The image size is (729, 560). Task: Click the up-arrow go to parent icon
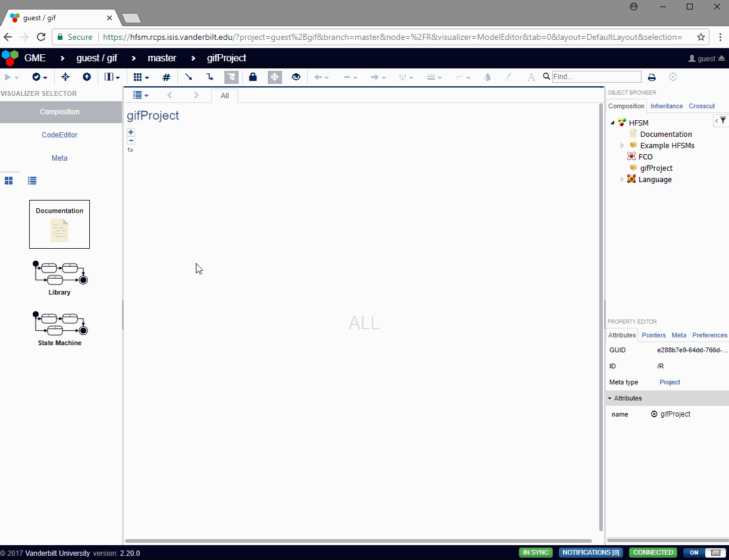[87, 77]
